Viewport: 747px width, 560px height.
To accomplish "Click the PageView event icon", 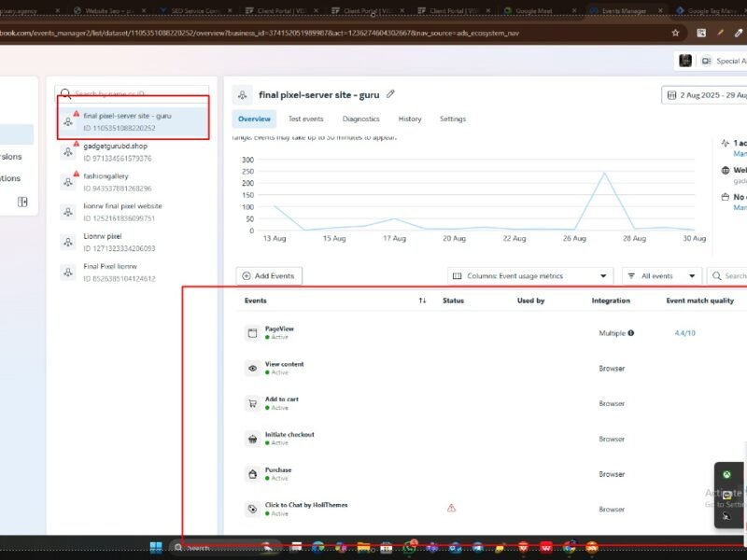I will 252,333.
